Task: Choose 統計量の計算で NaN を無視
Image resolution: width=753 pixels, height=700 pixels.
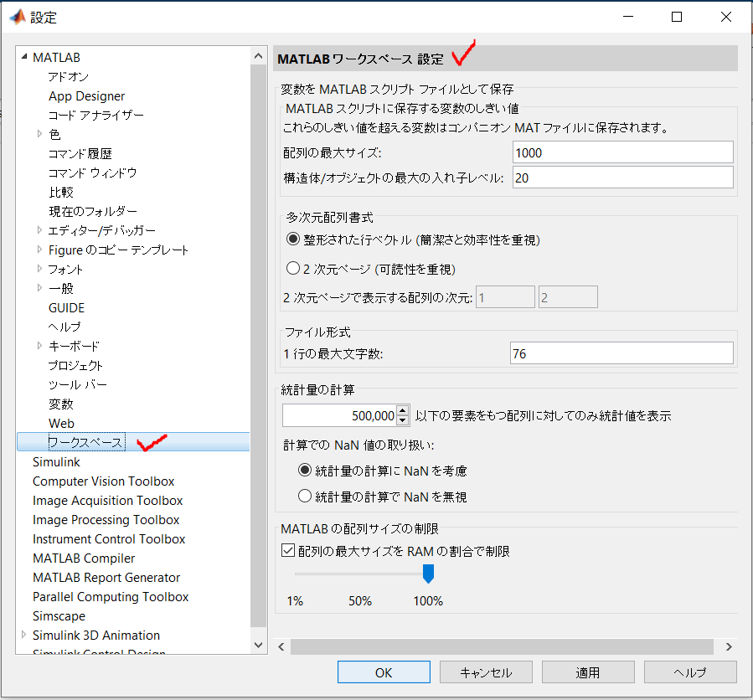Action: 305,496
